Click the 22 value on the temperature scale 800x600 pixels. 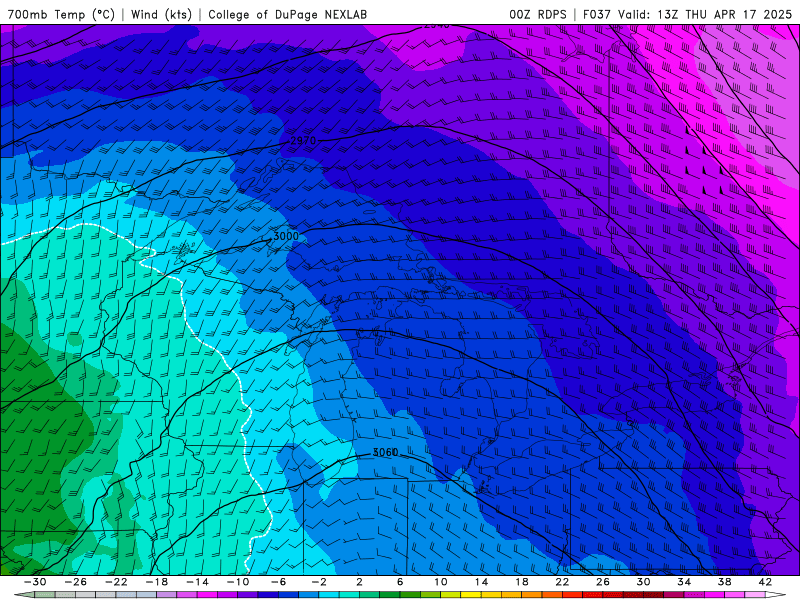[562, 582]
